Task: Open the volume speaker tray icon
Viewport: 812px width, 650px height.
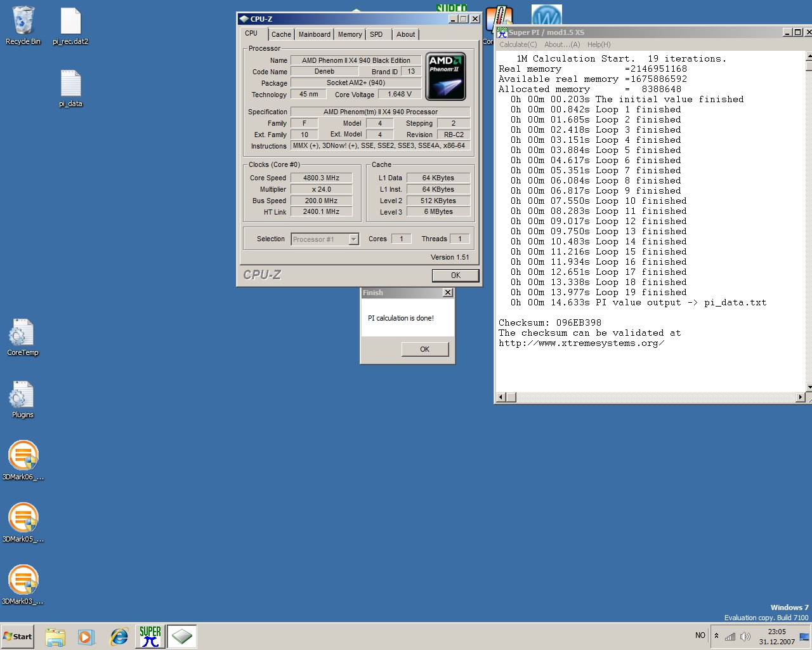Action: click(x=745, y=636)
